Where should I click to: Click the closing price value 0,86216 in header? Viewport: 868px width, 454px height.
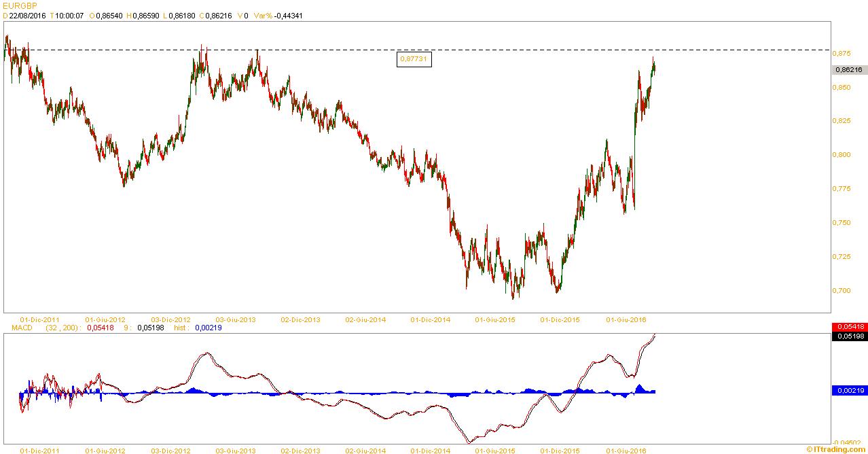coord(218,16)
